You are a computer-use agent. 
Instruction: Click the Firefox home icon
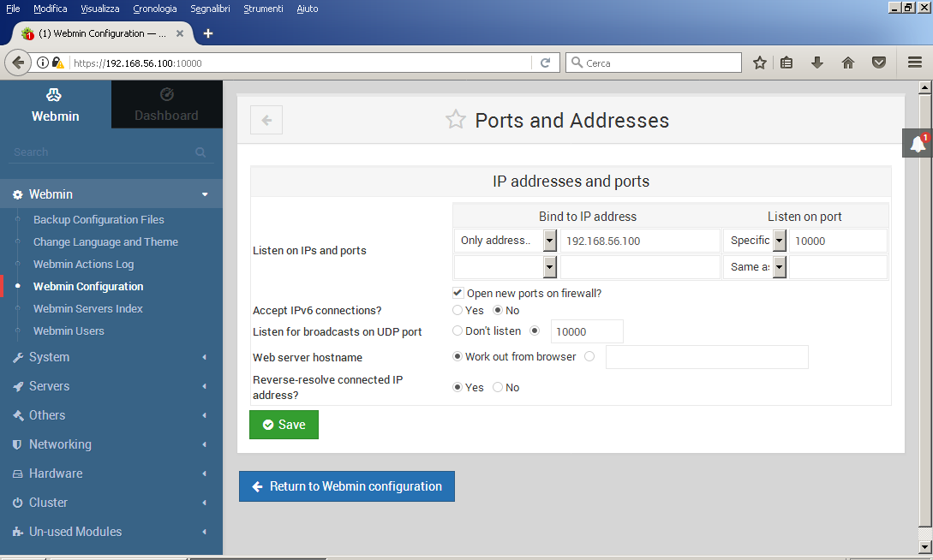[x=848, y=63]
